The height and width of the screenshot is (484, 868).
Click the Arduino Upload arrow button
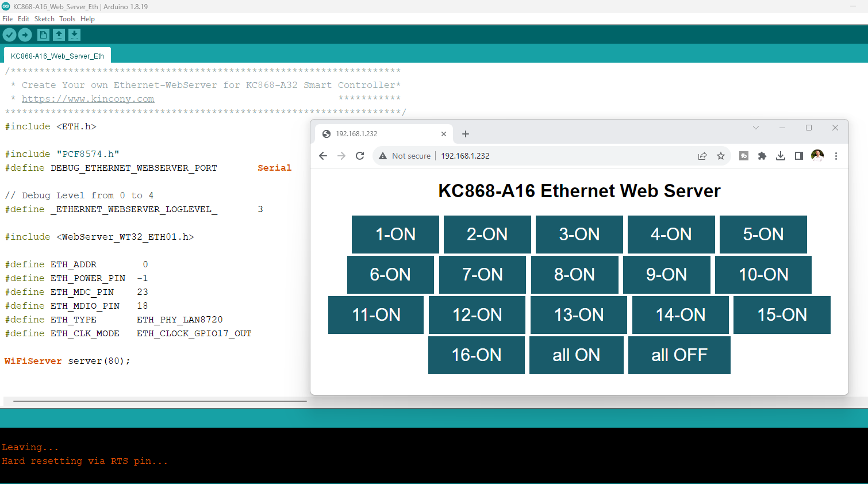[x=25, y=35]
